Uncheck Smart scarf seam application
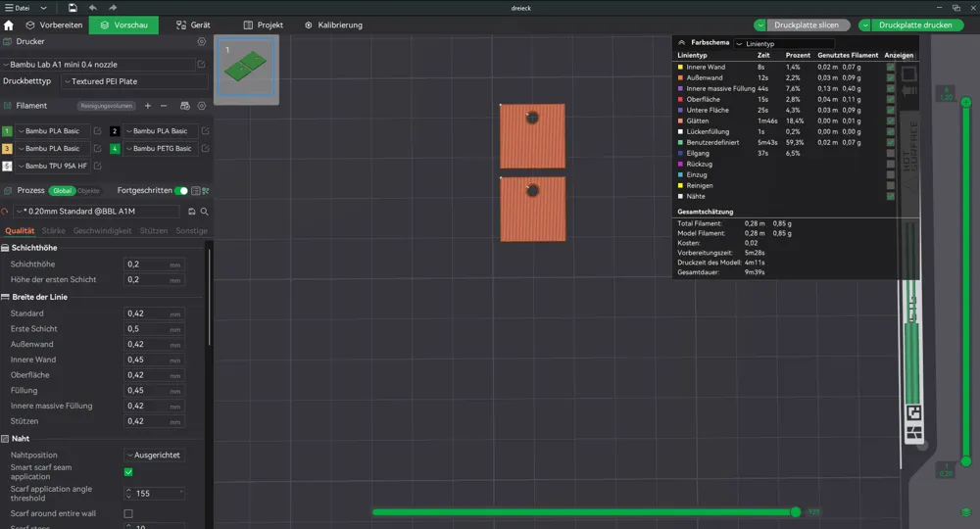The width and height of the screenshot is (980, 529). (128, 472)
